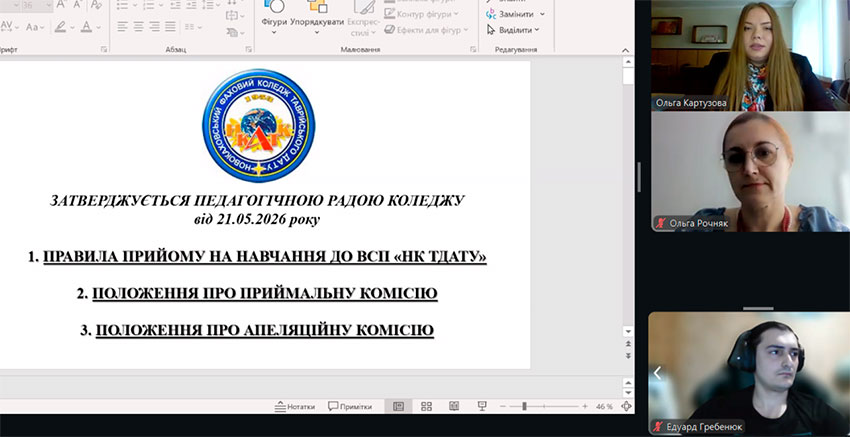Image resolution: width=850 pixels, height=437 pixels.
Task: Open the columns dropdown
Action: (193, 26)
